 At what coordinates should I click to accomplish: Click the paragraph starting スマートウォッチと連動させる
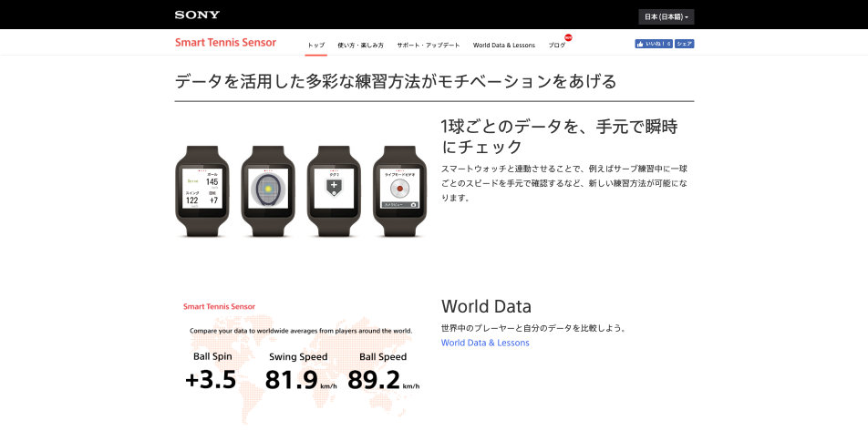(x=564, y=182)
